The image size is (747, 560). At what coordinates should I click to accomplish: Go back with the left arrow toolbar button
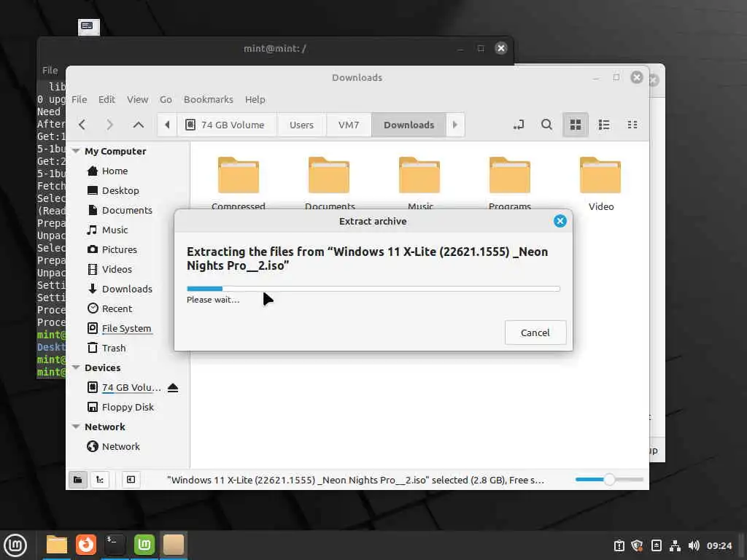click(82, 125)
